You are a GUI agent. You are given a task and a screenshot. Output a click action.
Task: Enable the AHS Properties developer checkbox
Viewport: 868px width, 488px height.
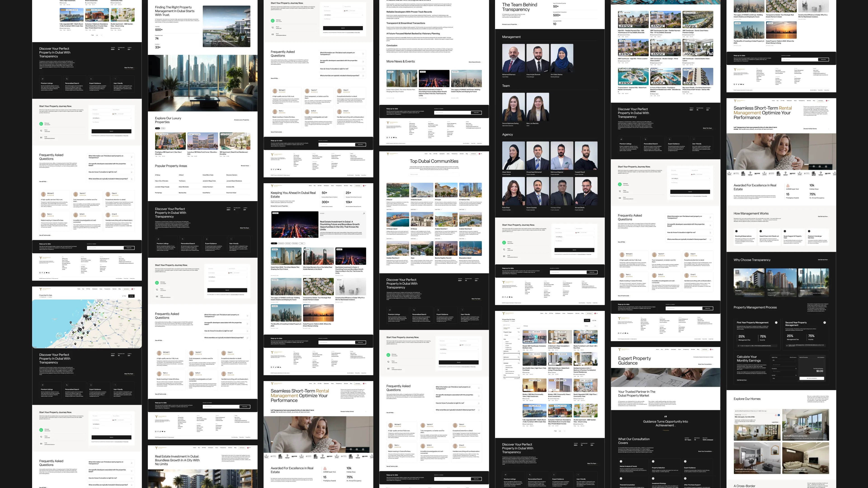(x=504, y=366)
